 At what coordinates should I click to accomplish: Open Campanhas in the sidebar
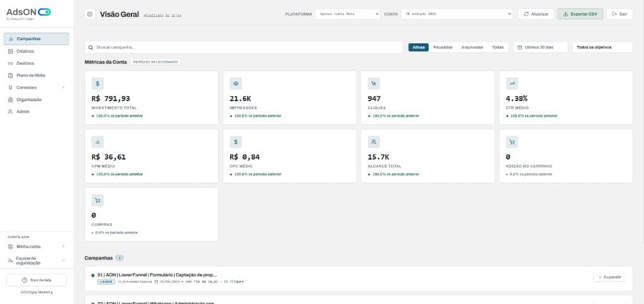coord(36,39)
